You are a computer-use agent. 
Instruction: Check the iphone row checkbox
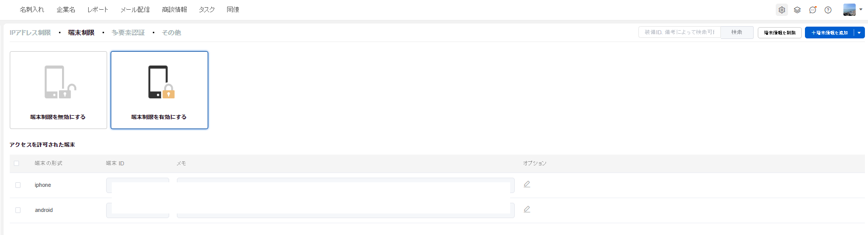pyautogui.click(x=18, y=185)
